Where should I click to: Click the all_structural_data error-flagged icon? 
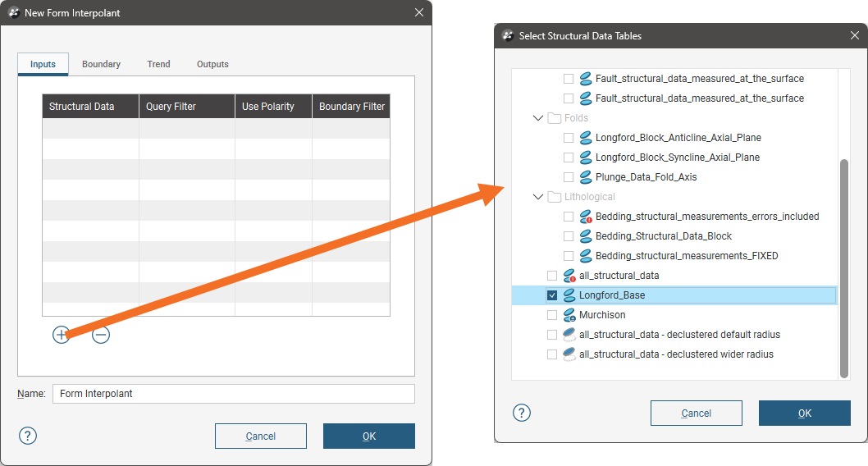pyautogui.click(x=569, y=276)
